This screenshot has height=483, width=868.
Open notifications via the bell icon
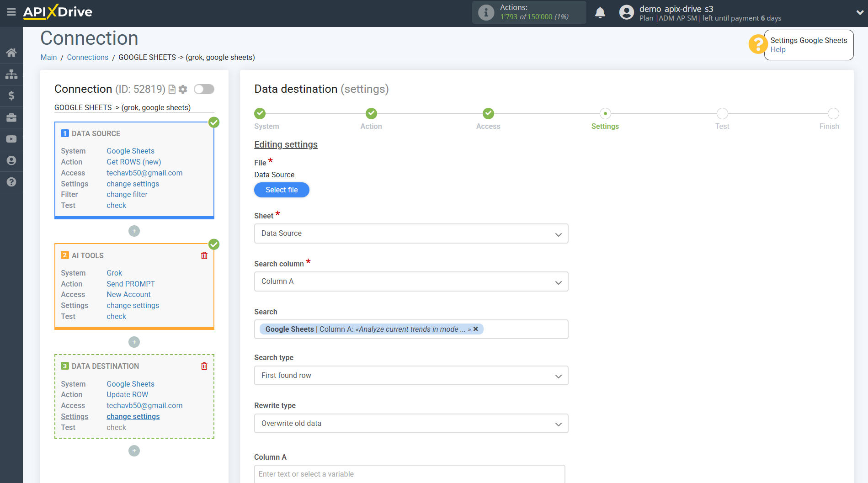[600, 12]
